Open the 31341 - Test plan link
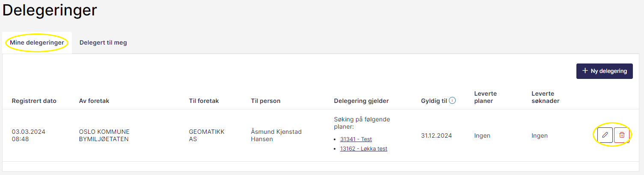Viewport: 644px width, 175px height. [x=356, y=139]
